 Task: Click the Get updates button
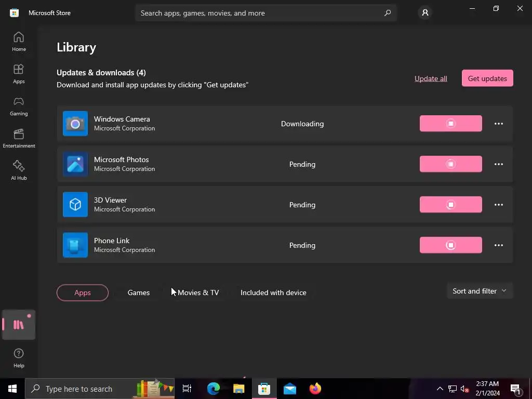[x=487, y=78]
